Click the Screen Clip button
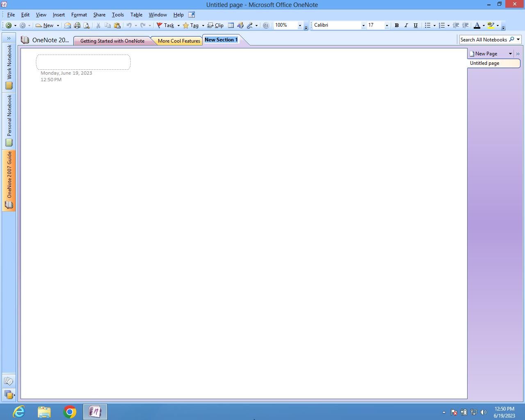525x420 pixels. [x=215, y=25]
